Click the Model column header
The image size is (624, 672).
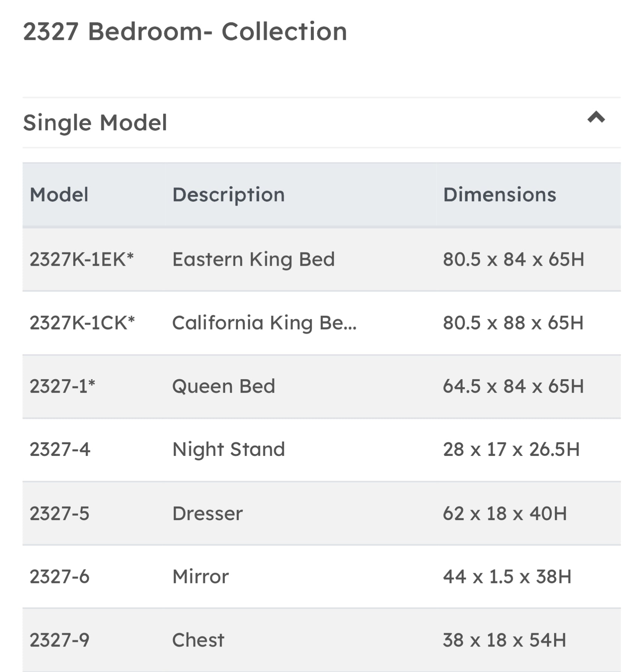click(59, 195)
